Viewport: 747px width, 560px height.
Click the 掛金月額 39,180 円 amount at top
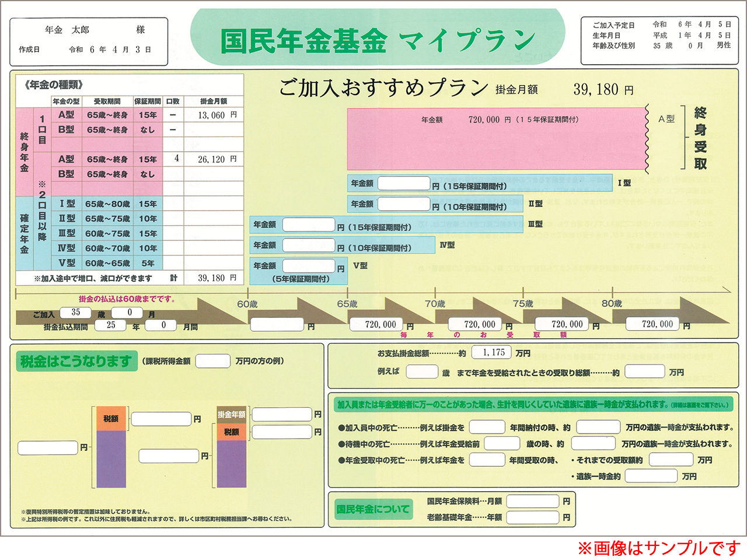coord(564,89)
